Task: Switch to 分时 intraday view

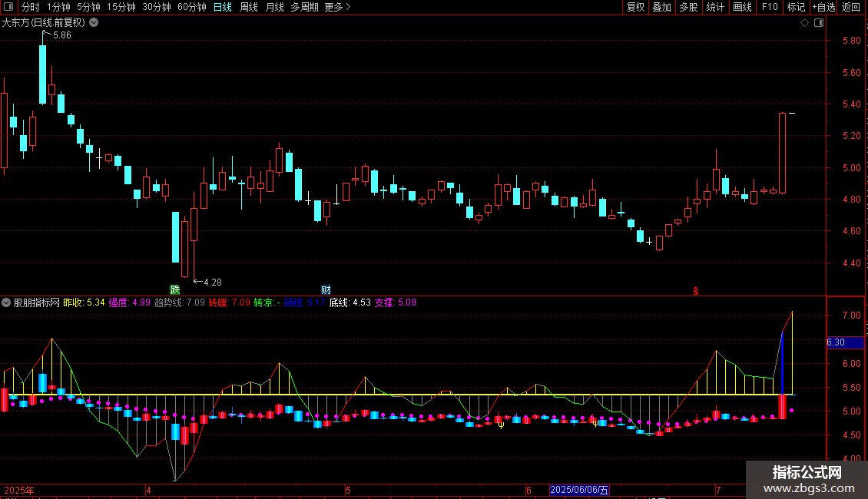Action: [x=31, y=7]
